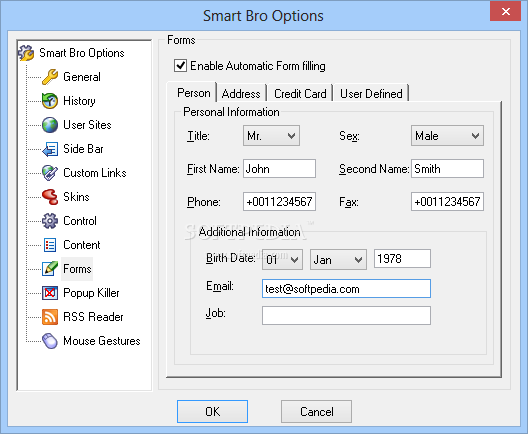Focus the Fax number field

point(447,202)
